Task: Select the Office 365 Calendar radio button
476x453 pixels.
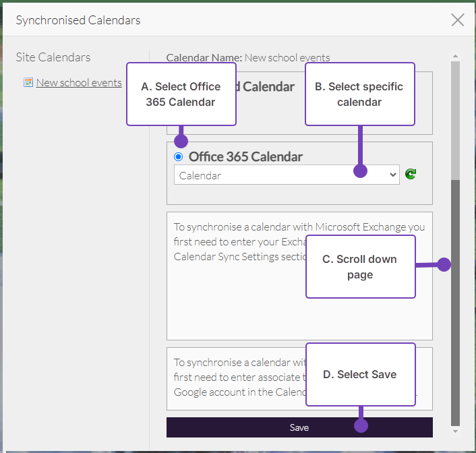Action: [178, 157]
